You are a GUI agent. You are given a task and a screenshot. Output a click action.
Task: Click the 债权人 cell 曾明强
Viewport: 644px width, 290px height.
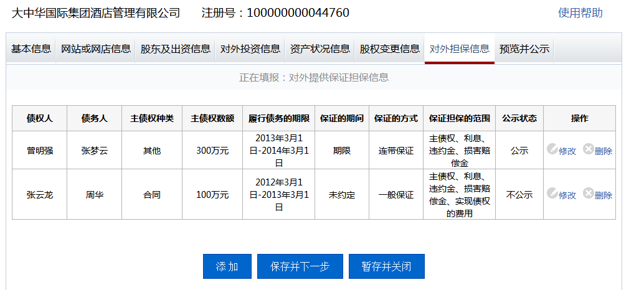pyautogui.click(x=39, y=150)
